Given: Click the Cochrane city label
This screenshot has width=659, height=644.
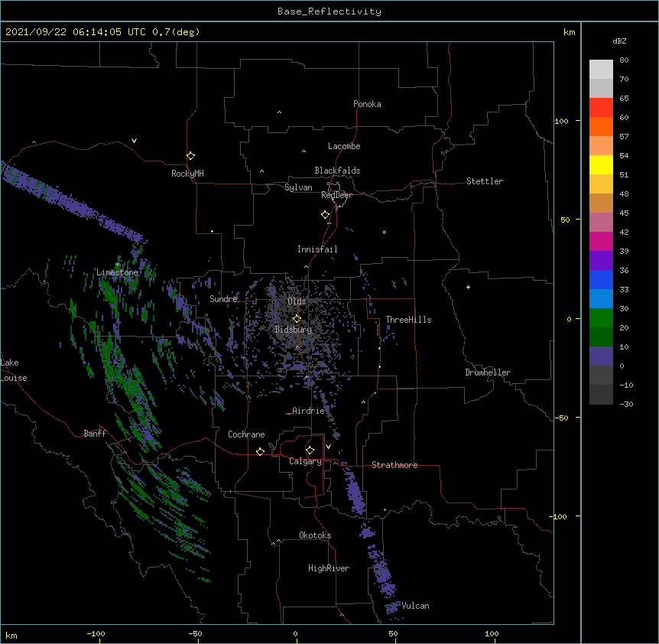Looking at the screenshot, I should [x=246, y=434].
